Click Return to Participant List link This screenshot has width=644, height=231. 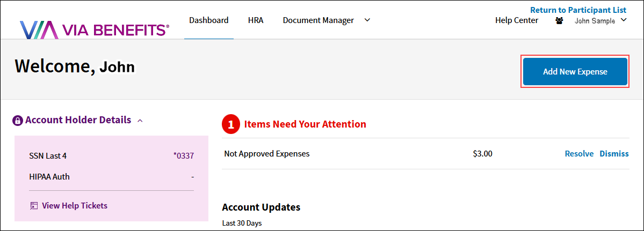pyautogui.click(x=578, y=10)
